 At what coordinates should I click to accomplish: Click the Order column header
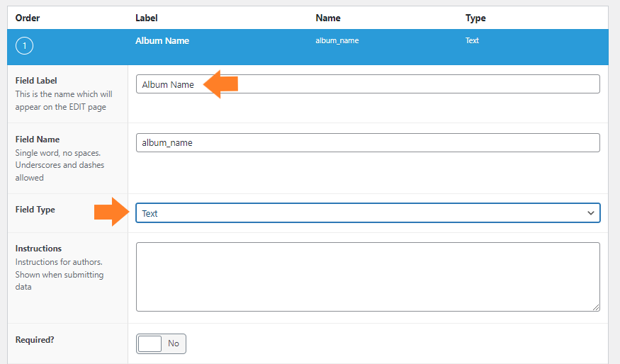pos(28,18)
